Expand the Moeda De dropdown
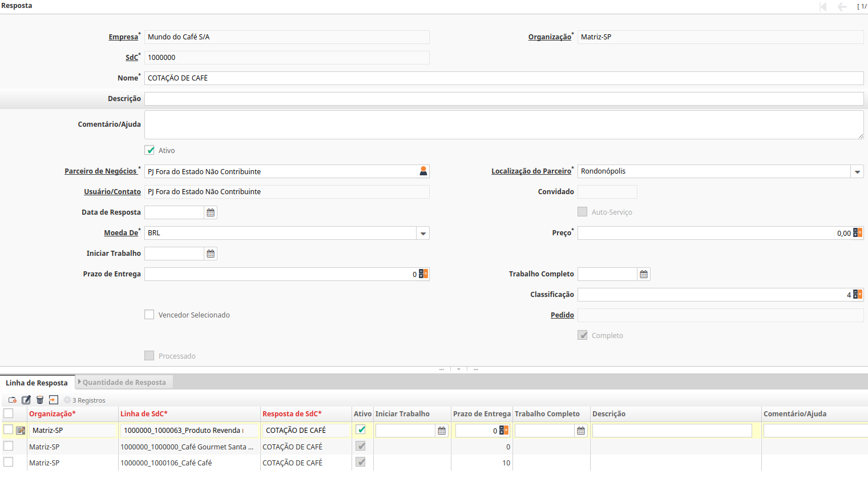 click(423, 233)
